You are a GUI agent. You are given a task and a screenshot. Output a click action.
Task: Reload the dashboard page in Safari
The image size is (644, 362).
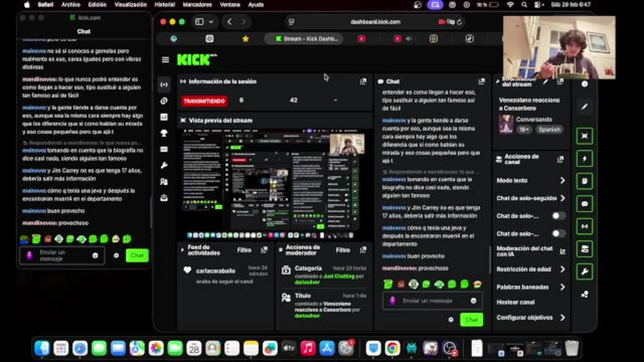(x=459, y=22)
